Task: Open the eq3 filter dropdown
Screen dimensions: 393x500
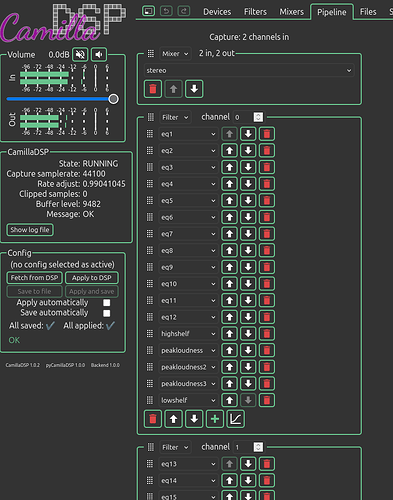Action: click(188, 167)
